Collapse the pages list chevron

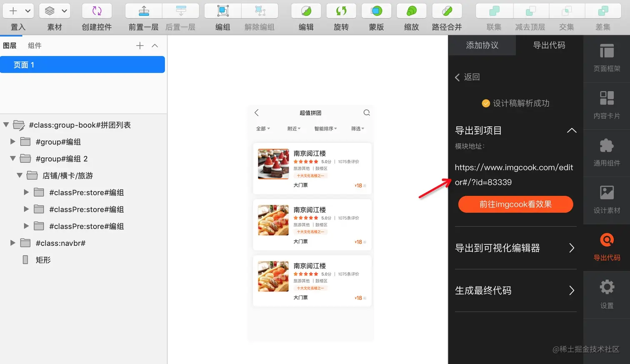pos(155,46)
